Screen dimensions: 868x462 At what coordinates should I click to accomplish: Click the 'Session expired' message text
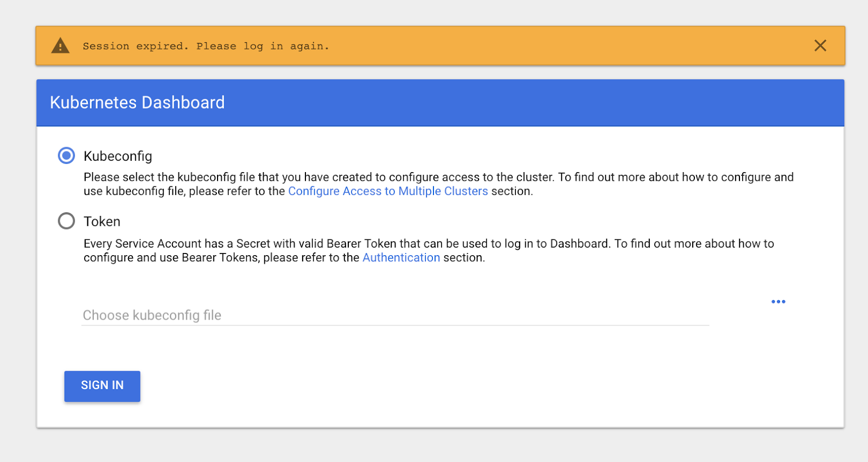(x=206, y=46)
